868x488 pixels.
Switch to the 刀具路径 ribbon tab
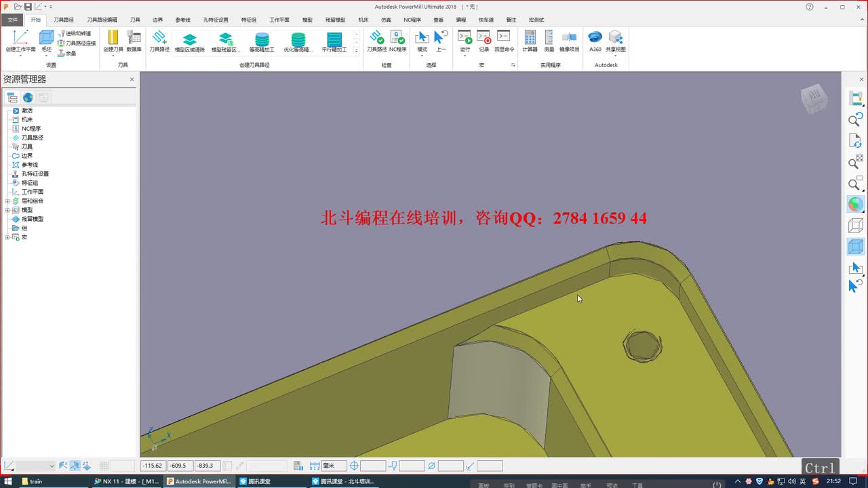[x=64, y=20]
